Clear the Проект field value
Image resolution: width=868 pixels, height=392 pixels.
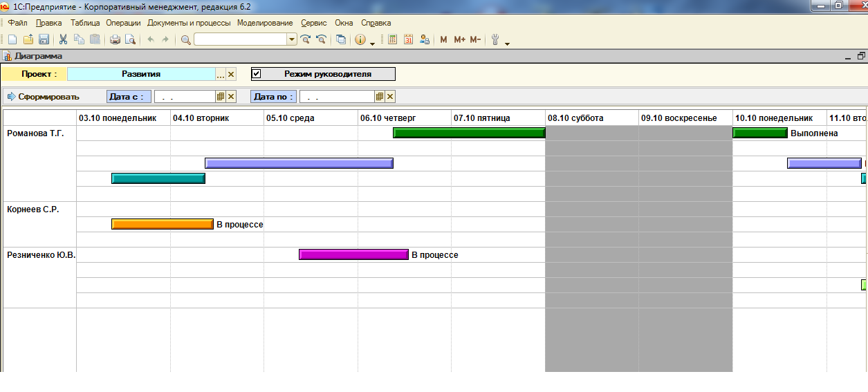coord(232,74)
